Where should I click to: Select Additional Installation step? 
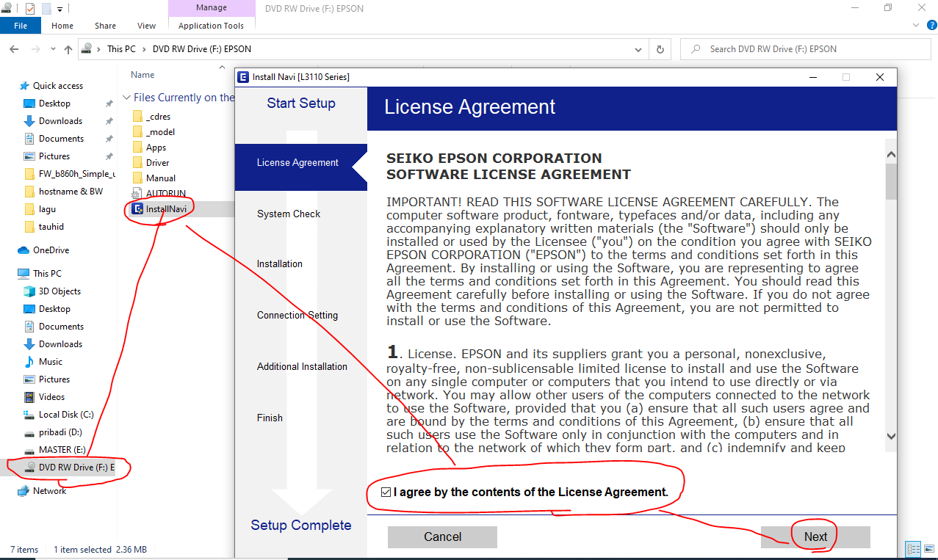tap(302, 367)
